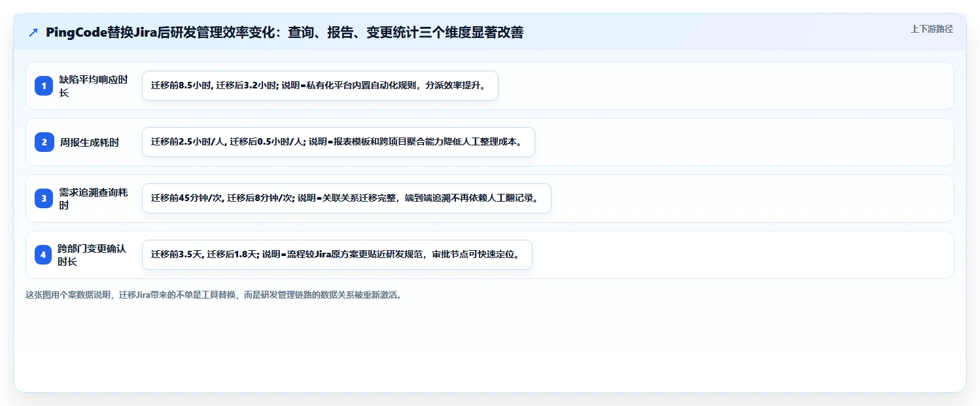Select the title text starting with PingCode替换Jira后
Image resolution: width=980 pixels, height=406 pixels.
(x=285, y=33)
